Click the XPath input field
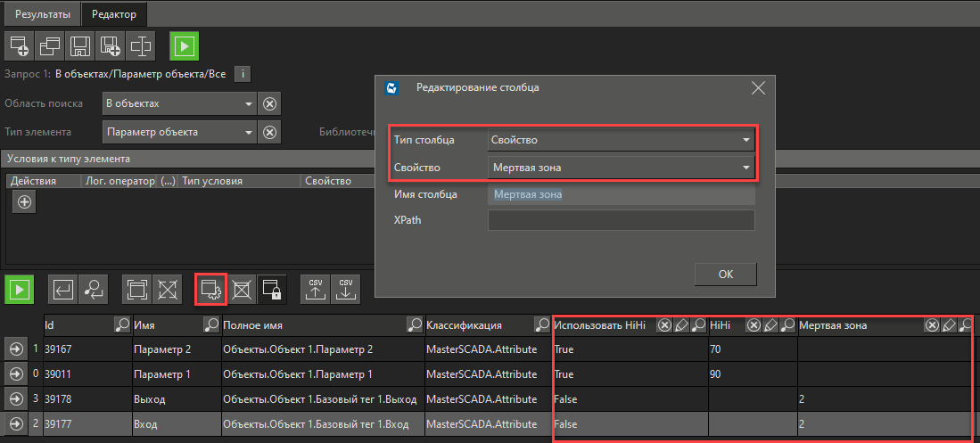The image size is (980, 443). (x=621, y=220)
